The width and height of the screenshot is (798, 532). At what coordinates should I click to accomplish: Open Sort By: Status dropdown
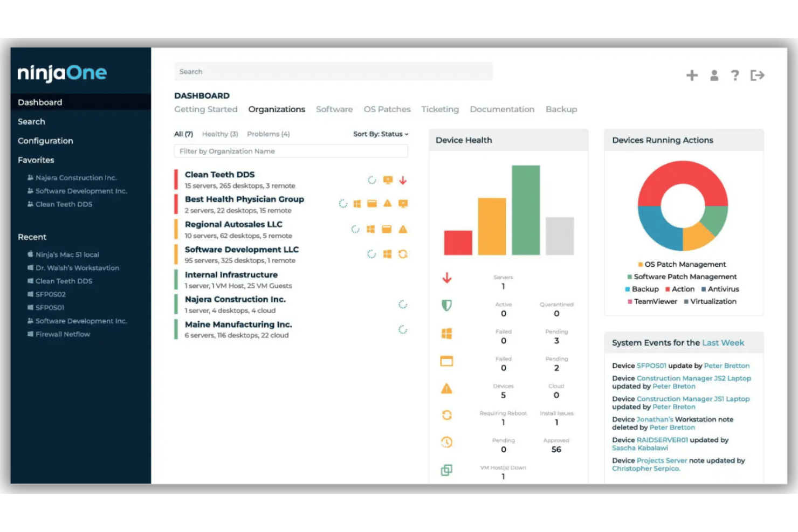click(x=381, y=134)
